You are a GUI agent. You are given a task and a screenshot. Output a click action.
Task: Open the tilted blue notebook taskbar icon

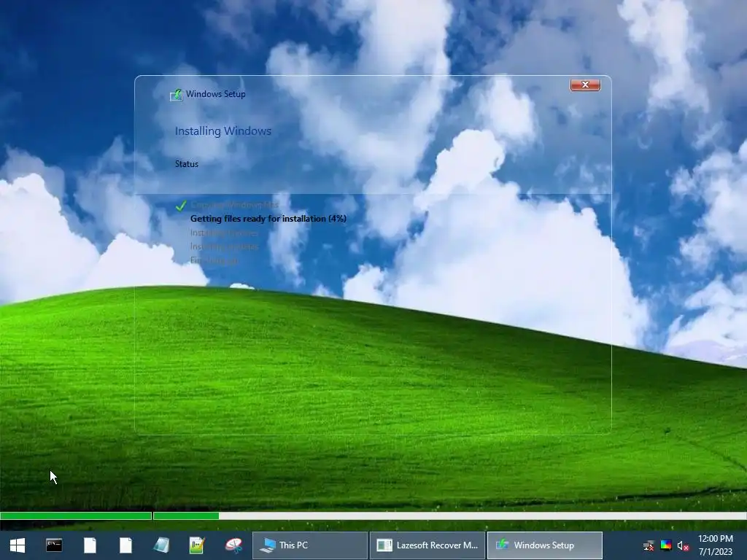tap(161, 545)
